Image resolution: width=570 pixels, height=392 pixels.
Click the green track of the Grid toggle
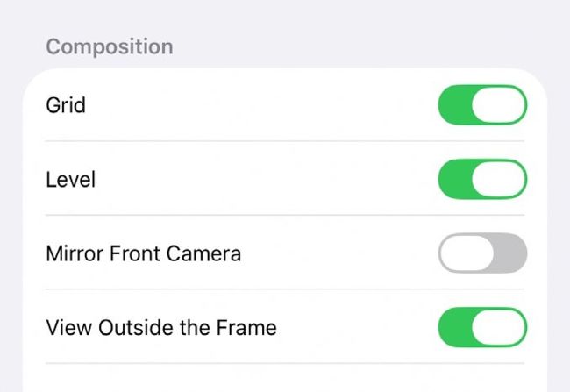[x=455, y=105]
